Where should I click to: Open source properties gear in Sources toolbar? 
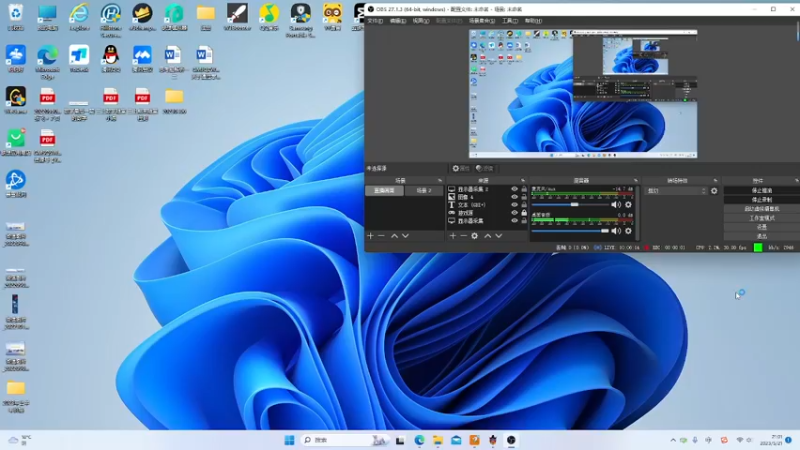point(474,236)
